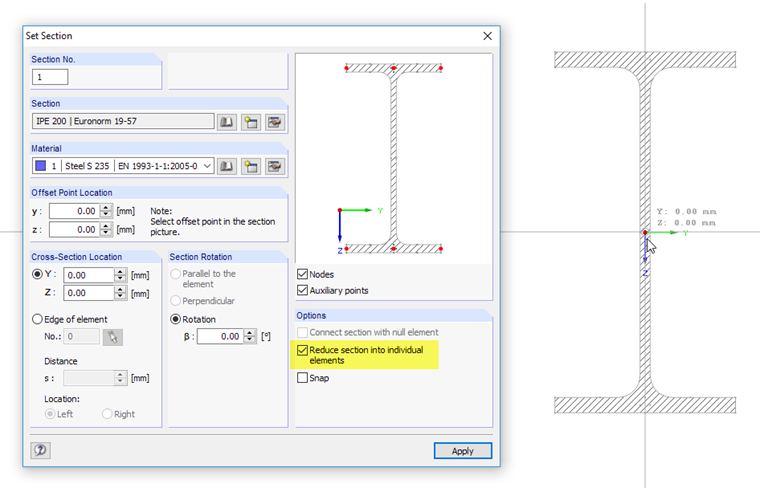Decrease Cross-Section Location Z with down arrow
Screen dimensions: 760x491
[120, 297]
